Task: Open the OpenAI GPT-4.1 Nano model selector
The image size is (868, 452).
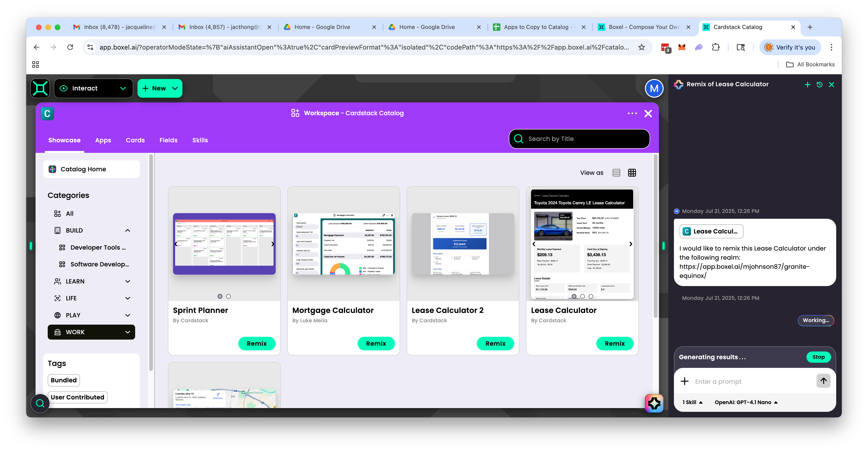Action: [746, 402]
